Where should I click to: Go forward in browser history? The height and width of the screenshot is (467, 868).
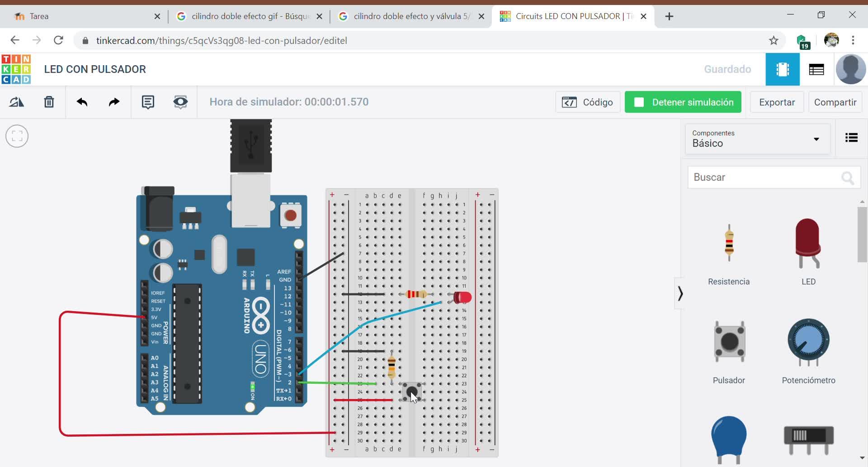point(37,40)
